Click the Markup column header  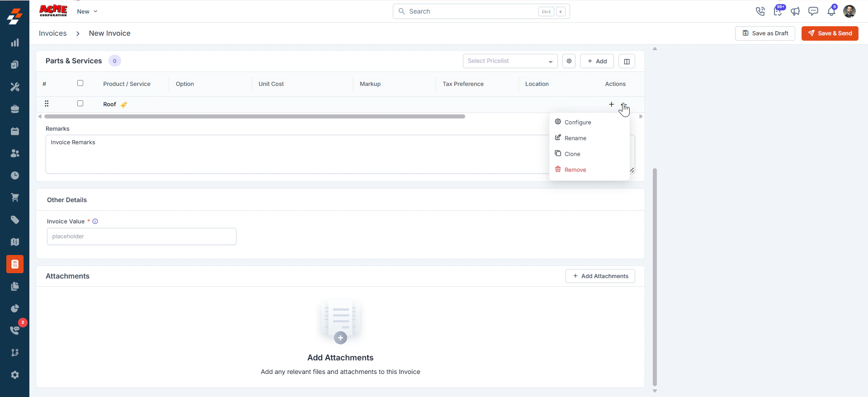click(x=370, y=84)
